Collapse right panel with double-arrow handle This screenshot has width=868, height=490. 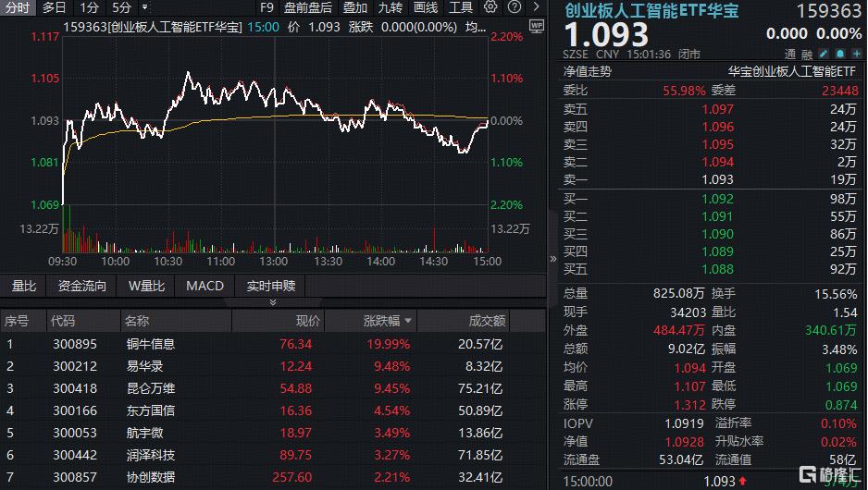tap(552, 259)
